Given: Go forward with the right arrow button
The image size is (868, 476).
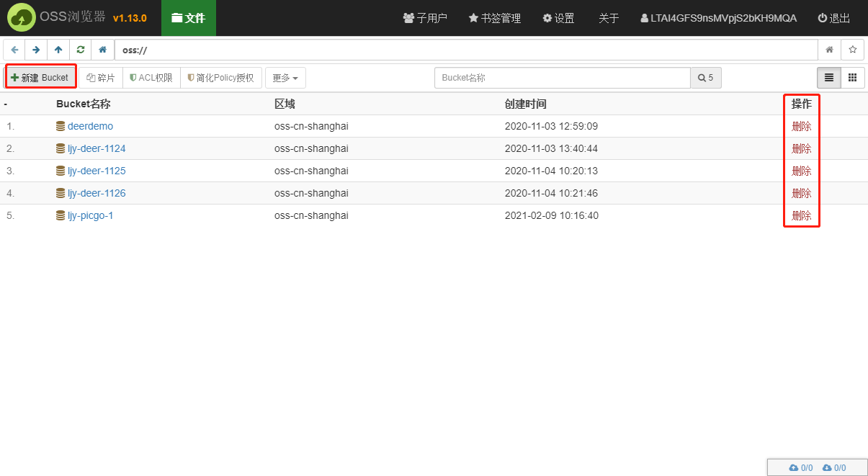Looking at the screenshot, I should pyautogui.click(x=36, y=50).
